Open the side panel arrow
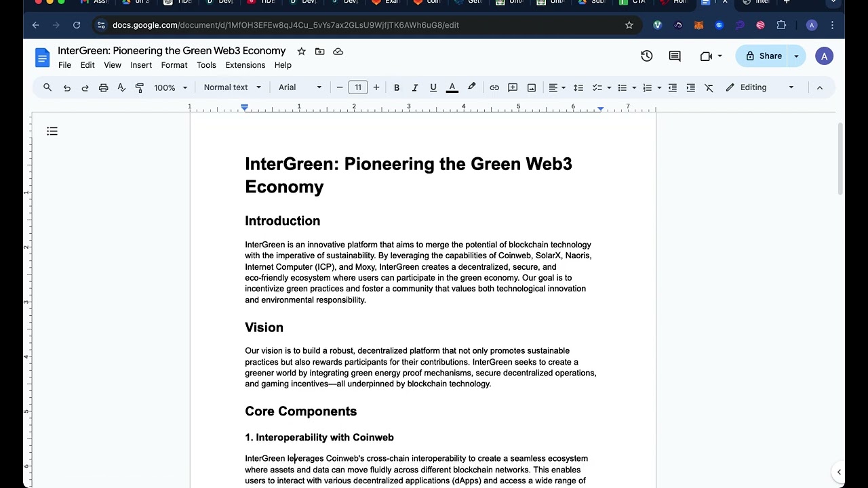Screen dimensions: 868x488 [x=839, y=472]
